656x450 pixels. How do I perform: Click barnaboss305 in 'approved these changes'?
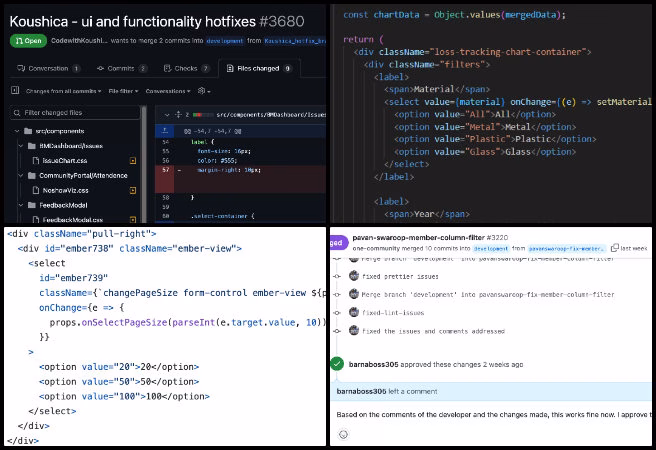pos(373,364)
